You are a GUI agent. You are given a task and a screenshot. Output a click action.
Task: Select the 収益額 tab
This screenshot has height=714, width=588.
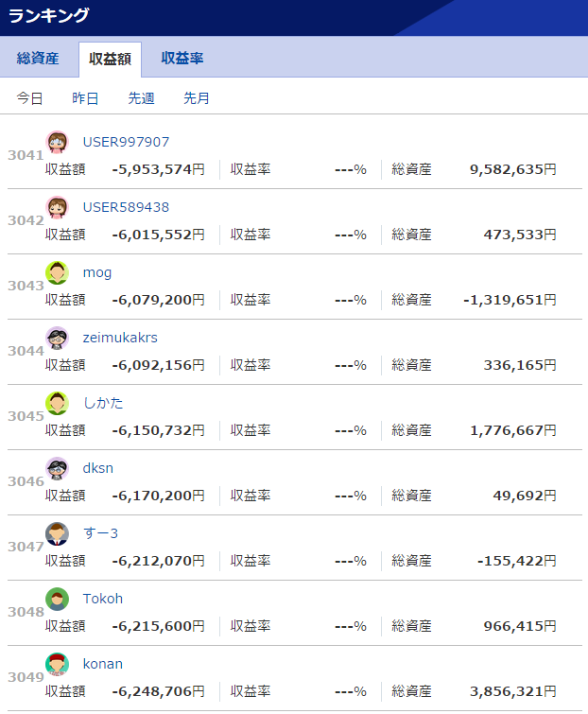[x=110, y=59]
